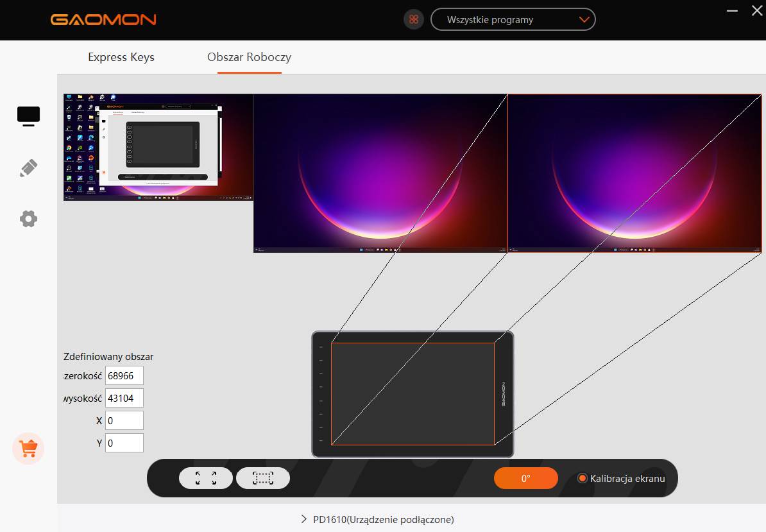Select the first monitor thumbnail with desktop icons
The height and width of the screenshot is (532, 766).
point(158,148)
